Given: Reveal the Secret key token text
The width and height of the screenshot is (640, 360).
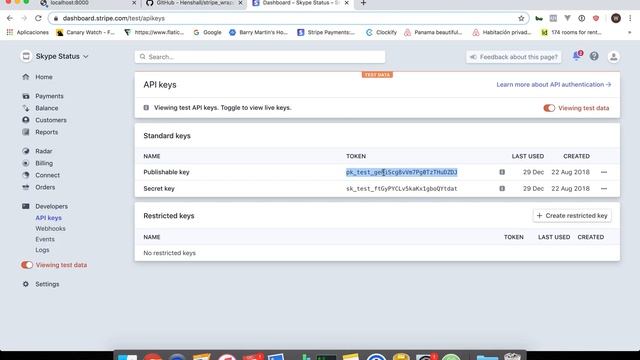Looking at the screenshot, I should 402,189.
